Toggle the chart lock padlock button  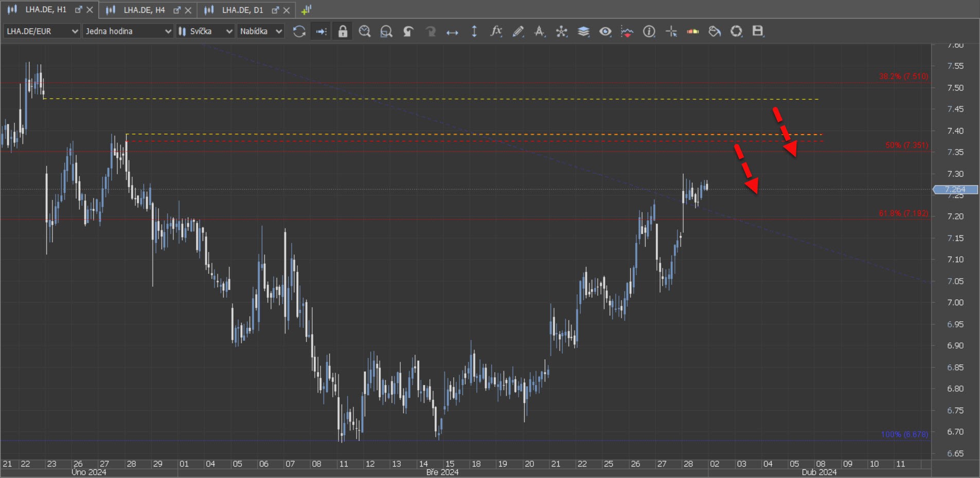(x=343, y=31)
